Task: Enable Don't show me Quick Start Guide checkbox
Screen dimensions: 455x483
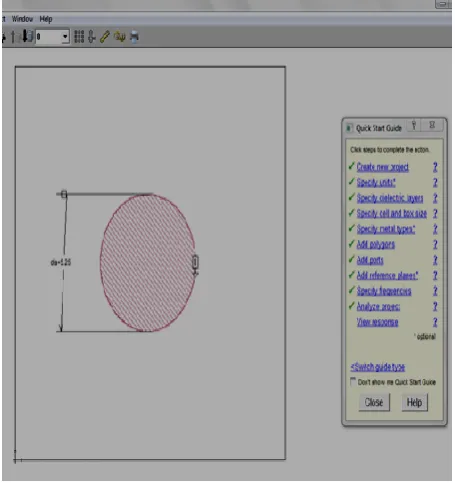Action: [353, 381]
